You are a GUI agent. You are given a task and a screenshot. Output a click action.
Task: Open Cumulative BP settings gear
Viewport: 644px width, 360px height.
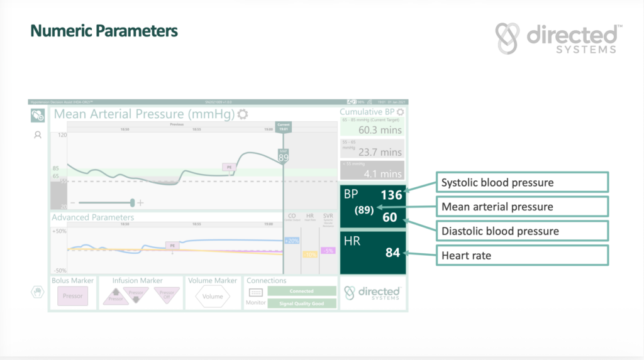pos(400,112)
